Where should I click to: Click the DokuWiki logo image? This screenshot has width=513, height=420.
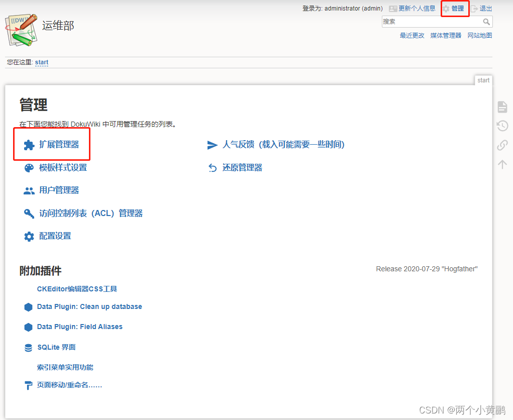click(21, 30)
